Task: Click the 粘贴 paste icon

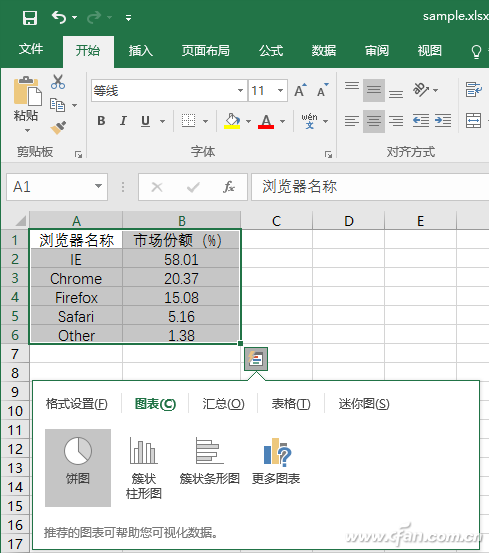Action: pyautogui.click(x=27, y=91)
